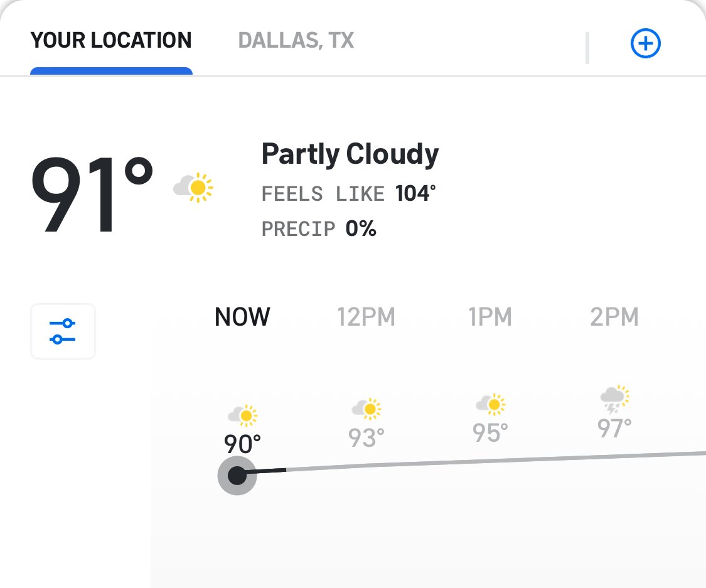Switch to the DALLAS, TX tab
Viewport: 706px width, 588px height.
[296, 41]
